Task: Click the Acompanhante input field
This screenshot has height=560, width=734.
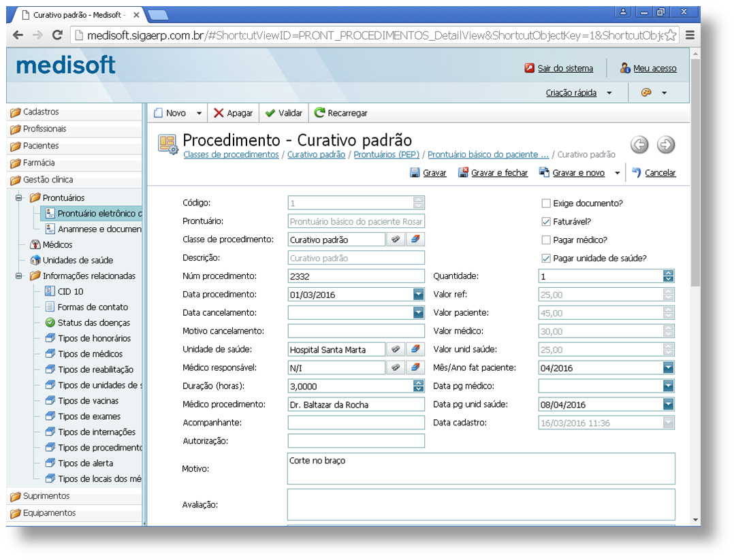Action: point(356,423)
